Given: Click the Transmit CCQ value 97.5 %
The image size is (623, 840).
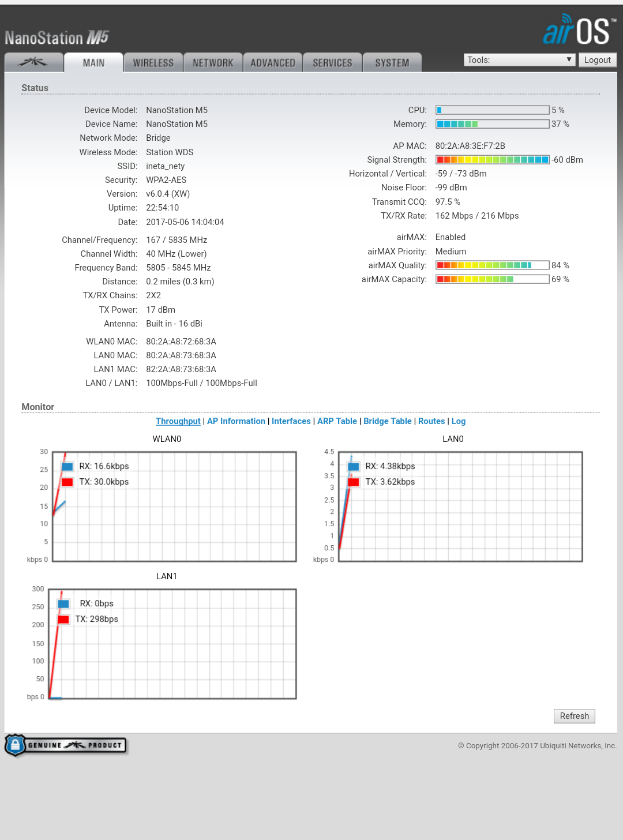Looking at the screenshot, I should pos(448,202).
